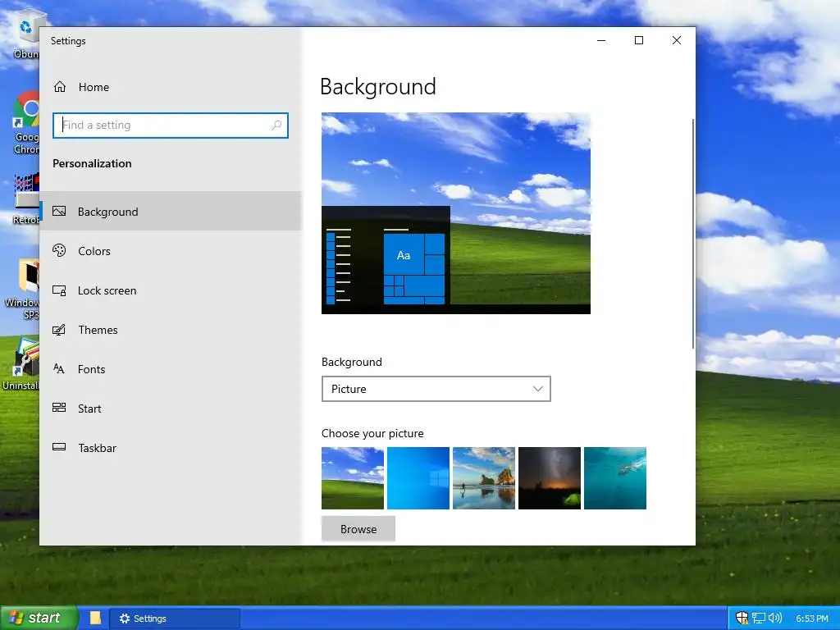
Task: Click the Fonts AA icon
Action: coord(59,368)
